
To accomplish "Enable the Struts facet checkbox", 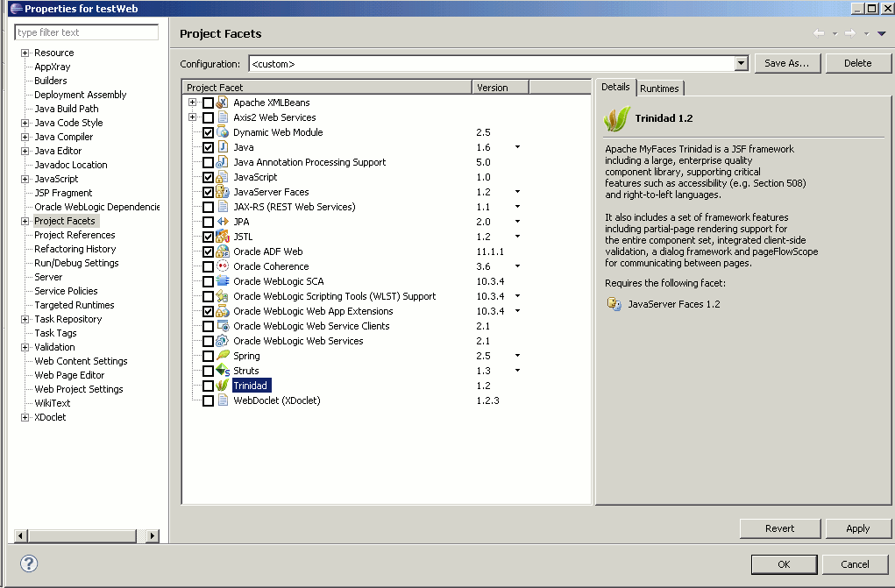I will point(209,371).
